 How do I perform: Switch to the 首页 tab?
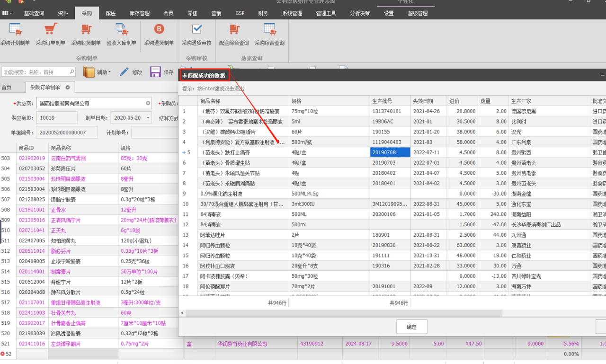tap(7, 88)
